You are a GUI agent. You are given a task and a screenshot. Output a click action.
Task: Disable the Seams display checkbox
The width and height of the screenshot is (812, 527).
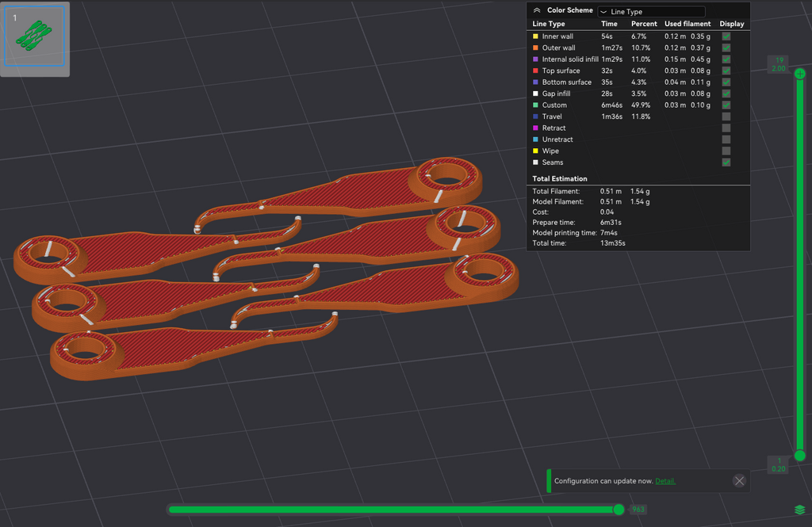tap(726, 162)
